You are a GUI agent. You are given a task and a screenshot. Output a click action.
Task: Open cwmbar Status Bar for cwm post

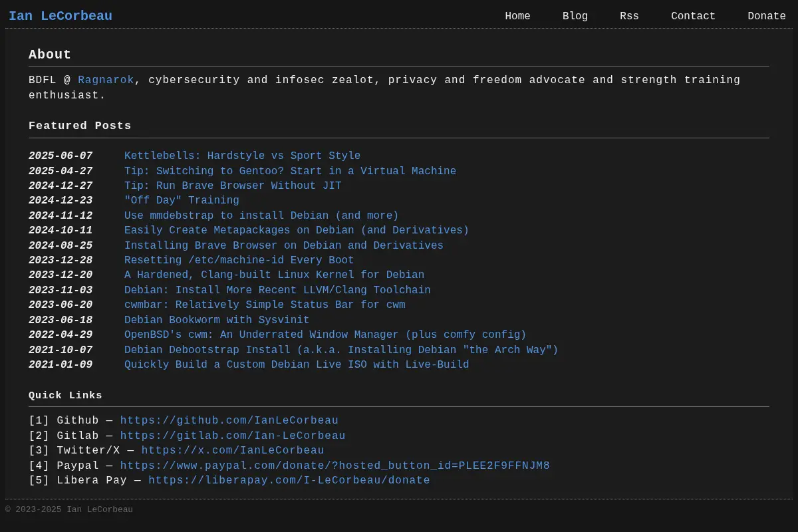tap(265, 305)
